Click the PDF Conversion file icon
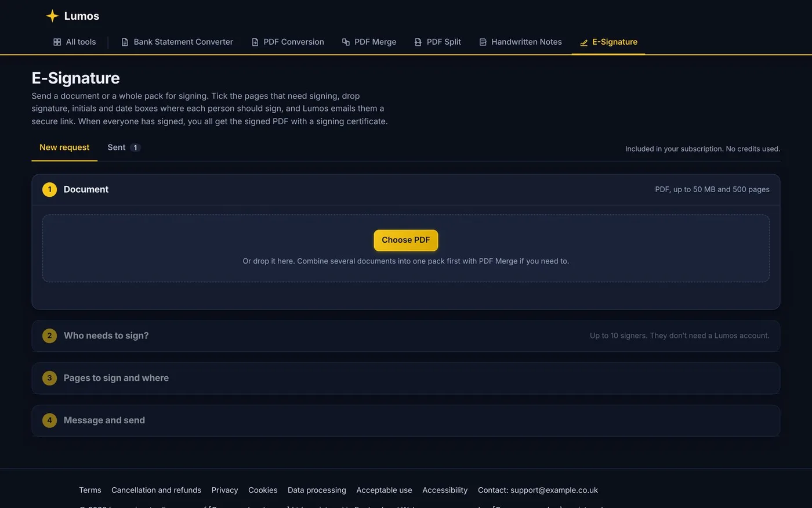The image size is (812, 508). [255, 42]
